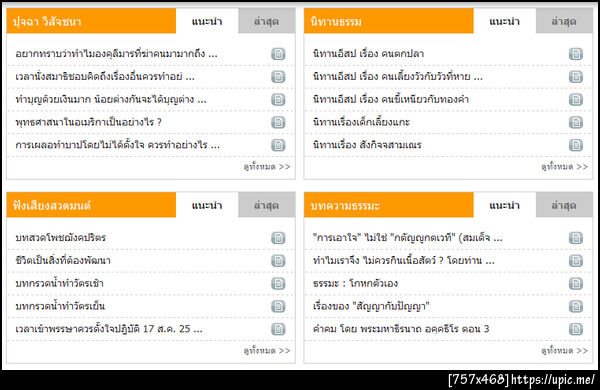This screenshot has height=390, width=600.
Task: Open article "ธรรมะ : โกหกตัวเอง"
Action: [x=355, y=284]
